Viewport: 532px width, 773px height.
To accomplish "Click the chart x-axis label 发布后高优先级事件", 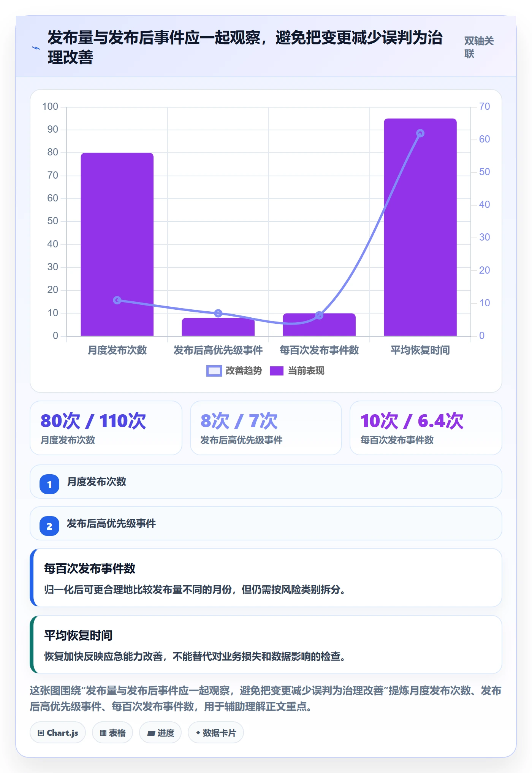I will tap(218, 350).
